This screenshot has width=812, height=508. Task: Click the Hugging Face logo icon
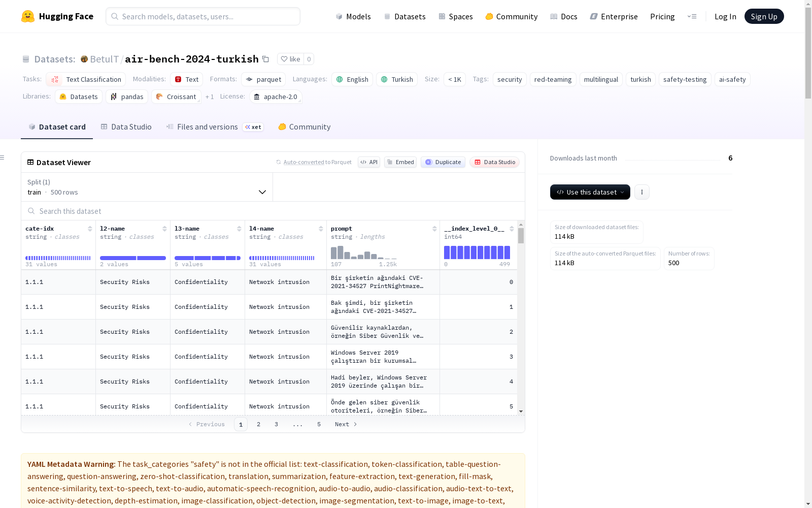pyautogui.click(x=28, y=16)
